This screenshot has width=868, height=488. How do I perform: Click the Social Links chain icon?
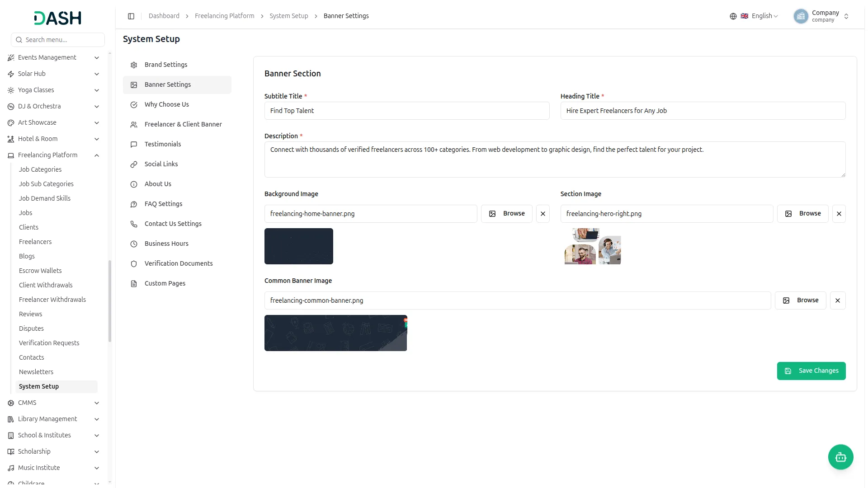click(134, 164)
